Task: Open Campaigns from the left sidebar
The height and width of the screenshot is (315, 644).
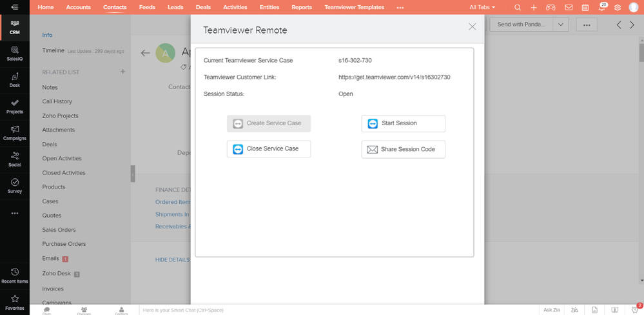Action: pyautogui.click(x=14, y=132)
